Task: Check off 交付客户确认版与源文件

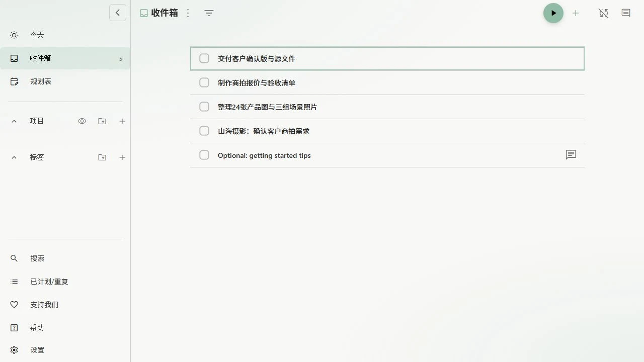Action: [x=204, y=58]
